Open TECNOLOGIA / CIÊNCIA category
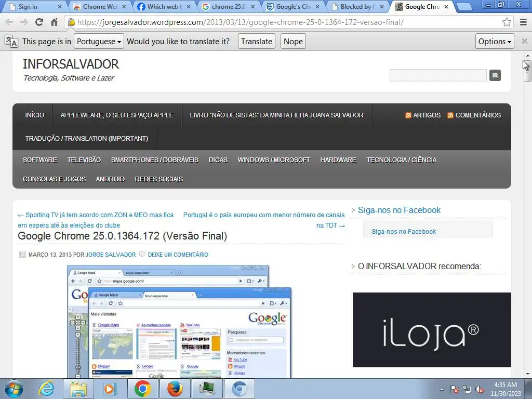The image size is (532, 399). 402,160
